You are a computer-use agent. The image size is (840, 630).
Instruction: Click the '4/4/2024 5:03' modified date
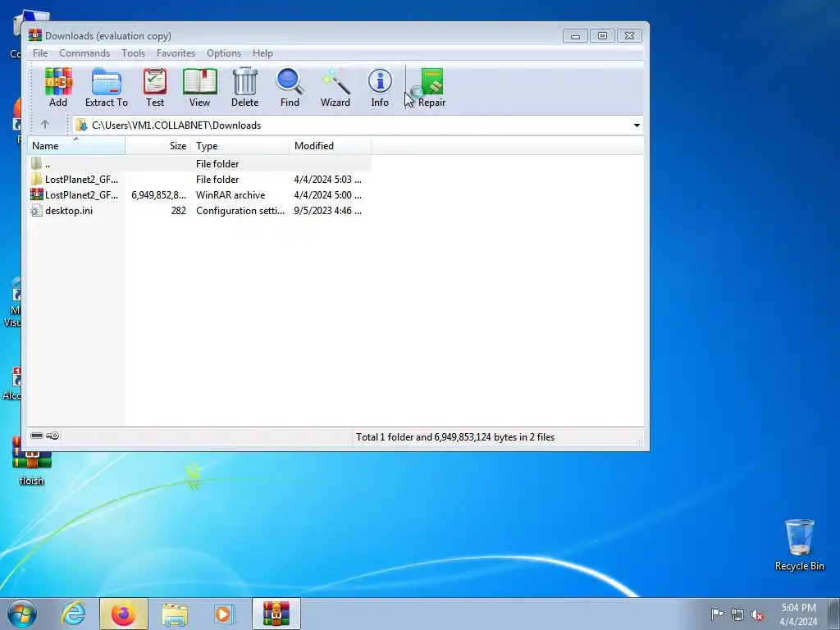tap(327, 180)
